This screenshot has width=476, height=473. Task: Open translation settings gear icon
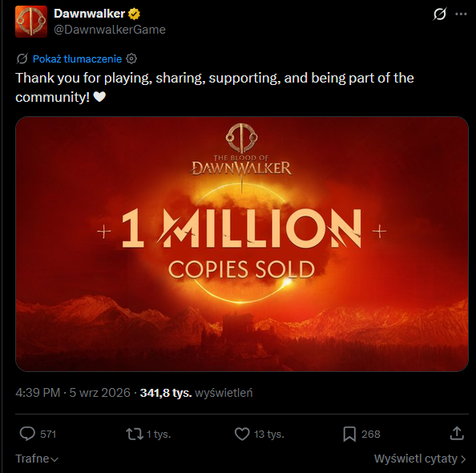pyautogui.click(x=131, y=59)
